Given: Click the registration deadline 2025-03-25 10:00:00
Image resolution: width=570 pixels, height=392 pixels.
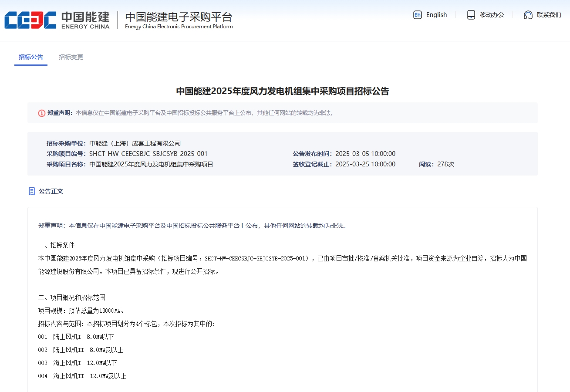Looking at the screenshot, I should (x=365, y=164).
